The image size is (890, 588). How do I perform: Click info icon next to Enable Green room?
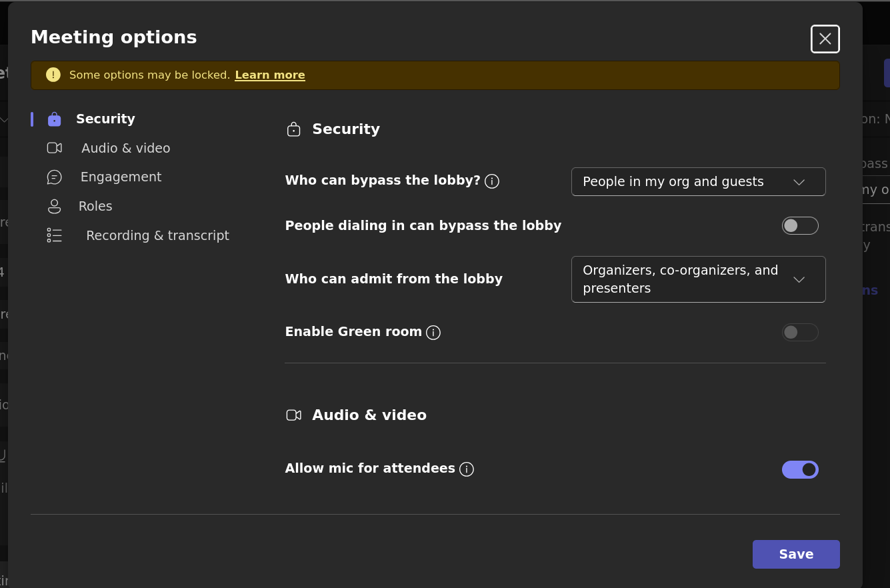(x=433, y=332)
